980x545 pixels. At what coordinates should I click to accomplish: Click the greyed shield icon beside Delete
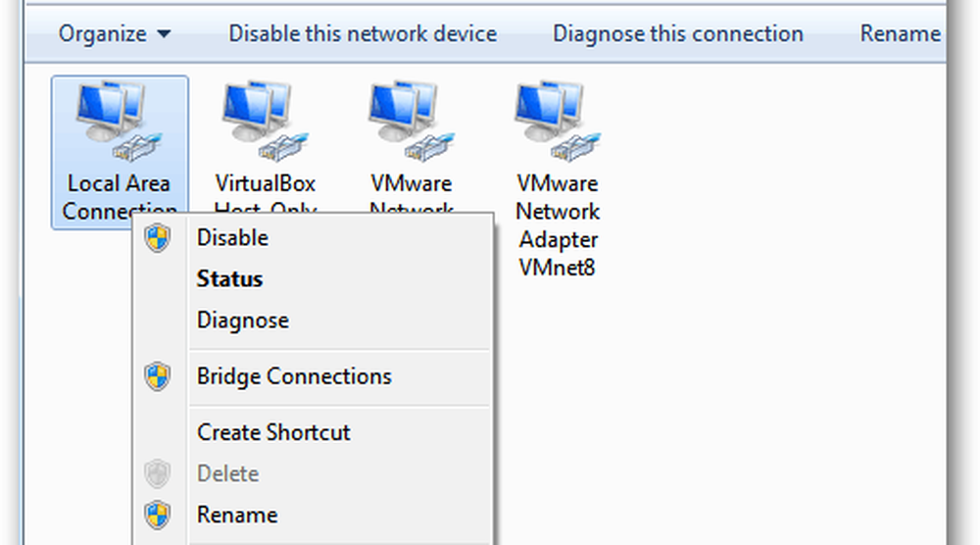click(x=158, y=474)
